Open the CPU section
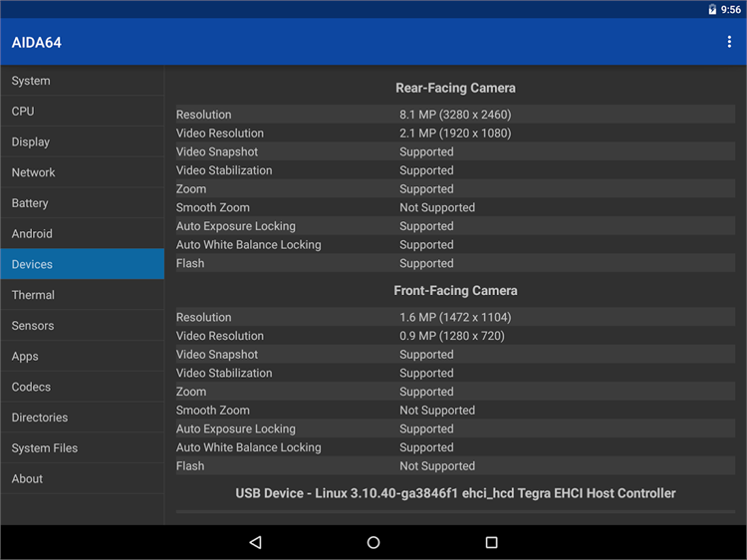This screenshot has width=747, height=560. click(83, 111)
